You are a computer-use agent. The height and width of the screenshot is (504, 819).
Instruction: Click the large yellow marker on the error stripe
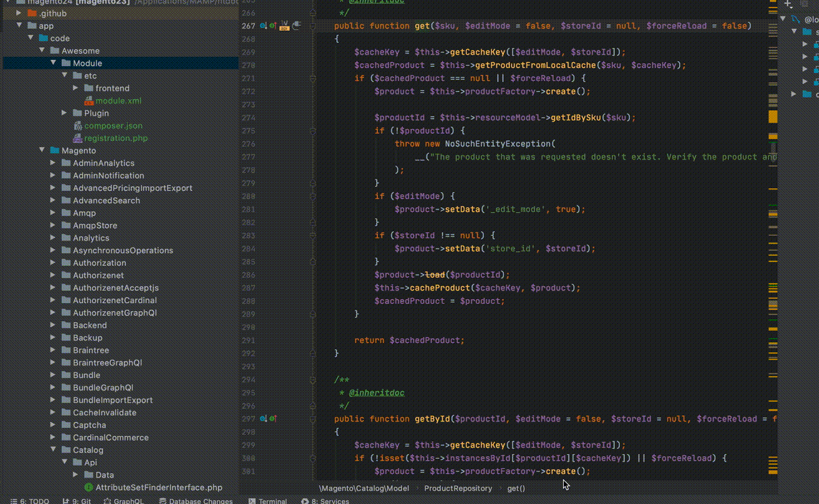click(772, 117)
